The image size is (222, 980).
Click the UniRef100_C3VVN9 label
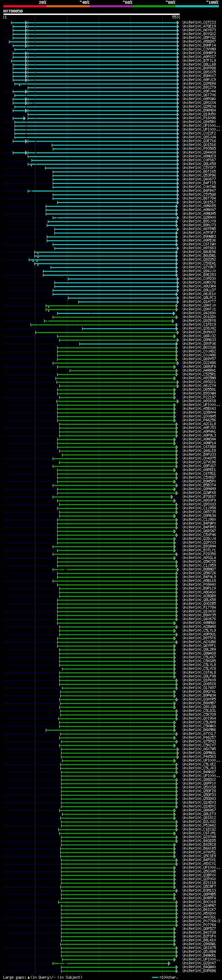coord(199,49)
